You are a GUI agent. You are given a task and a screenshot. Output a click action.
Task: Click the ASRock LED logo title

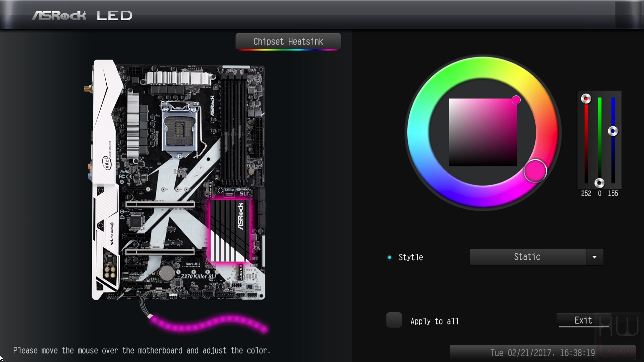pos(82,15)
